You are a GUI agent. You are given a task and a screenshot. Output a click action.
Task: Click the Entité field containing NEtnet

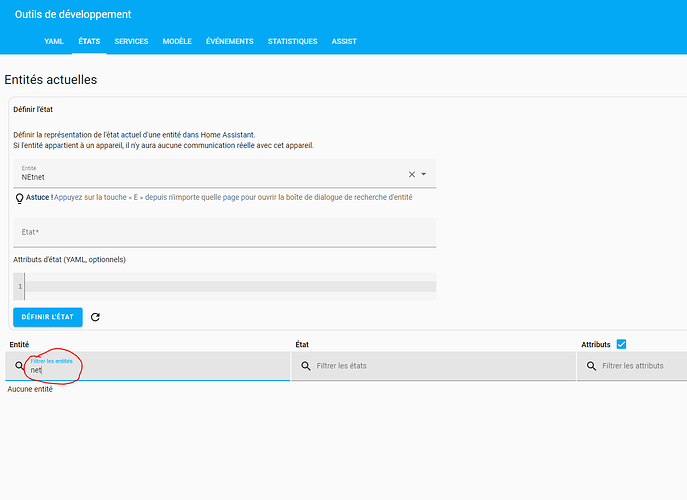(x=224, y=173)
